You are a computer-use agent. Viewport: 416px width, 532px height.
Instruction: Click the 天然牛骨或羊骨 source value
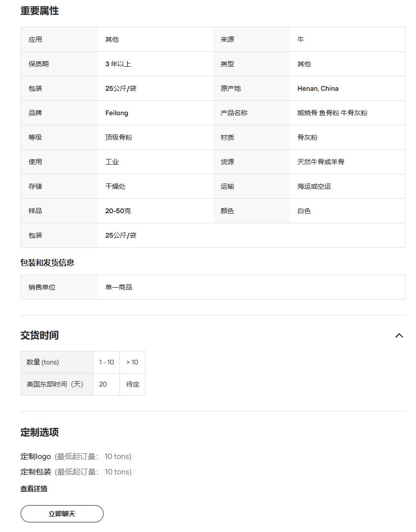tap(321, 162)
